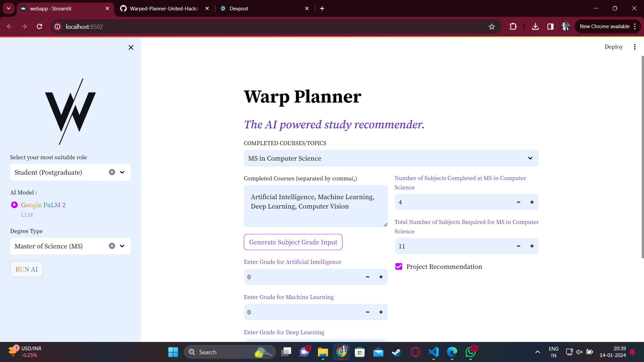Expand the role selection dropdown
The image size is (644, 362).
[x=122, y=172]
